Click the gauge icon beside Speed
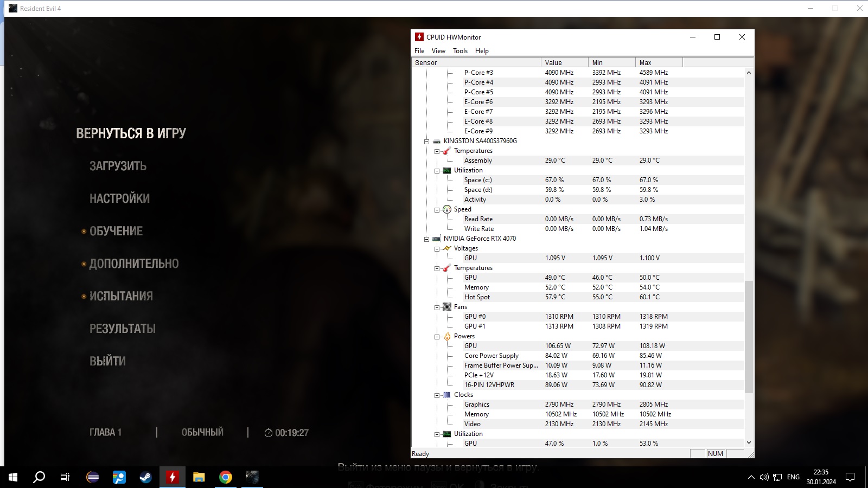This screenshot has height=488, width=868. click(447, 209)
